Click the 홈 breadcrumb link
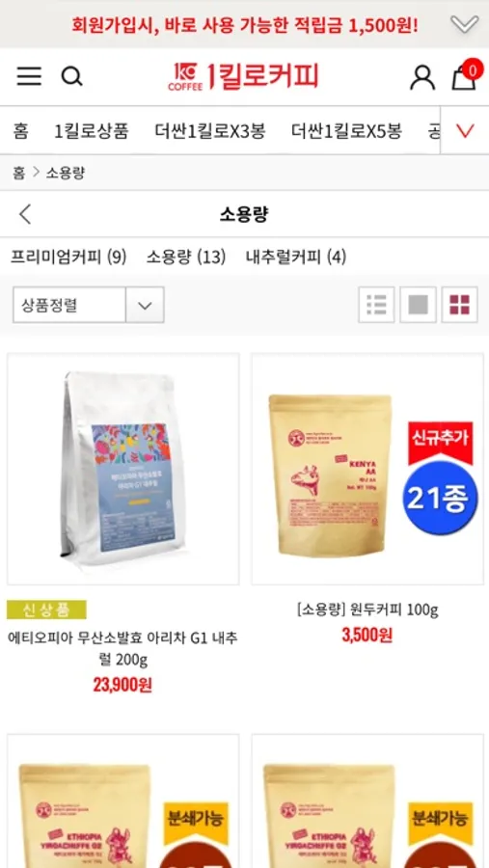Viewport: 489px width, 868px height. (19, 173)
